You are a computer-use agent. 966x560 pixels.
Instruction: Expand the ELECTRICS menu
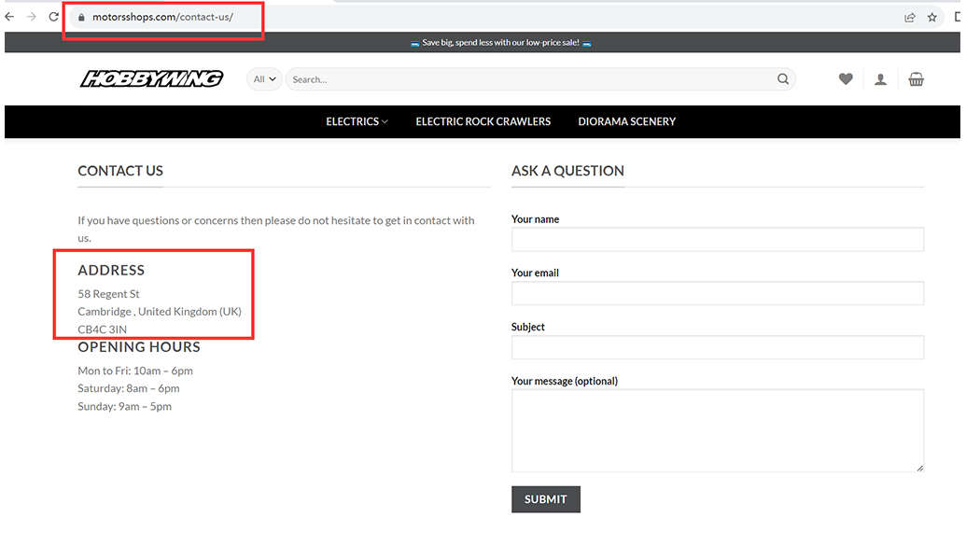coord(357,121)
